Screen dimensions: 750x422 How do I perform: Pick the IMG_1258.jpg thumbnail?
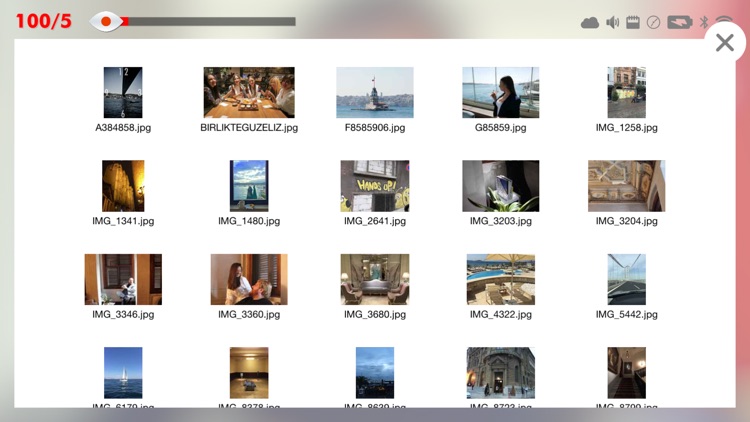point(627,93)
